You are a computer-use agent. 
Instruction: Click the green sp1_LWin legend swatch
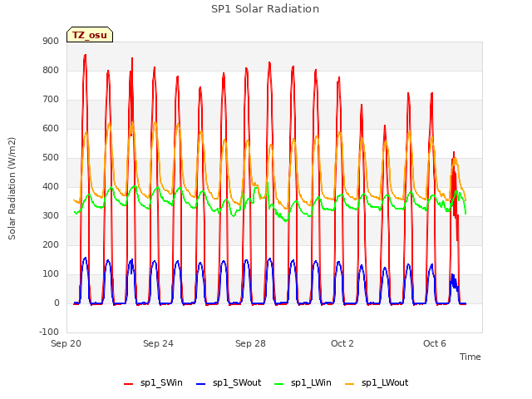point(278,384)
